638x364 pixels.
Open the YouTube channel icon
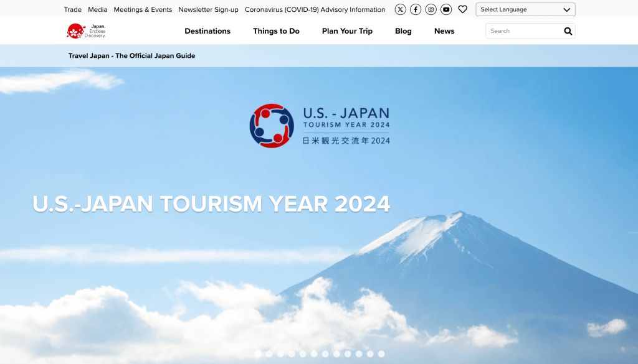point(446,9)
